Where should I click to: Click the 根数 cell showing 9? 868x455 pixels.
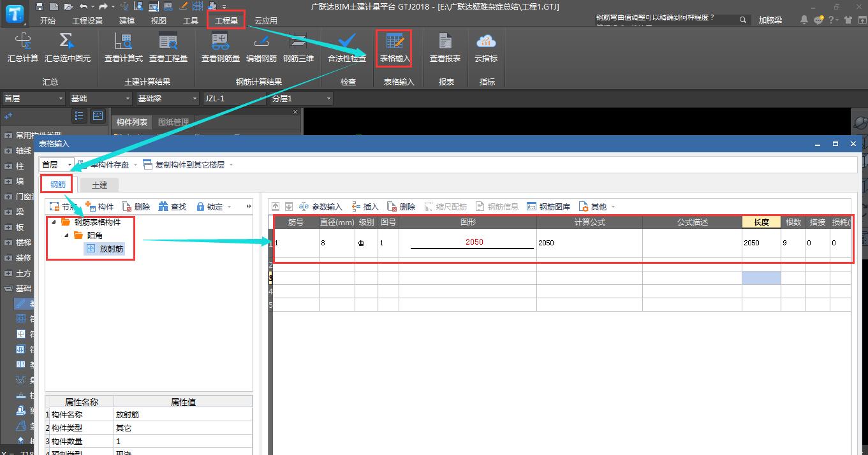click(793, 243)
